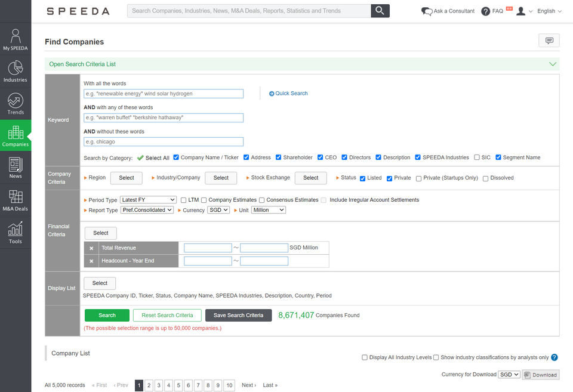
Task: Enable the Consensus Estimates checkbox
Action: tap(261, 200)
